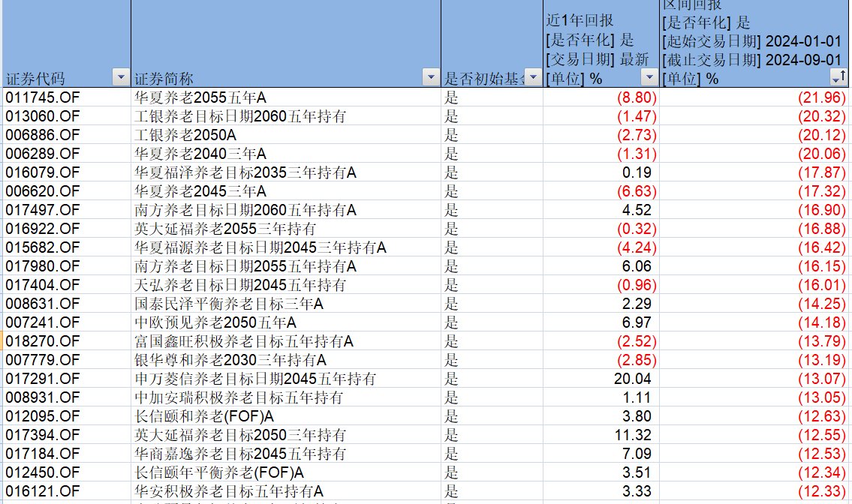This screenshot has width=852, height=504.
Task: Click fund name 中加安瑞积极养老目标五年持有
Action: click(x=239, y=397)
